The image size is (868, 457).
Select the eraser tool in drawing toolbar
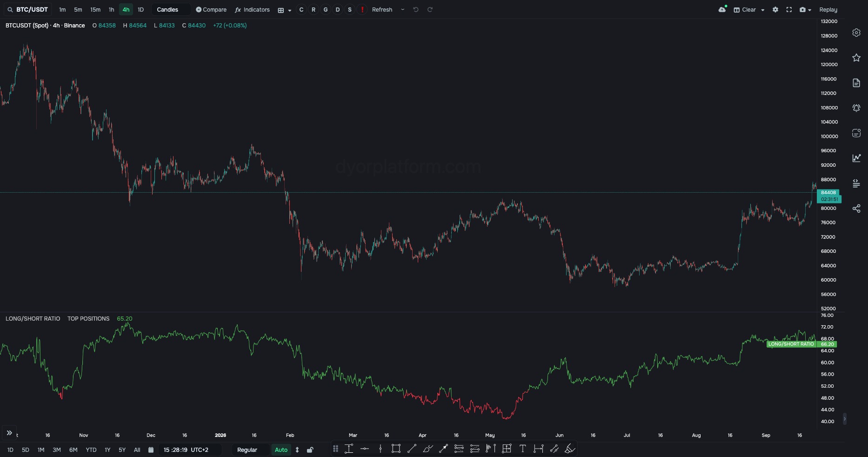click(570, 449)
